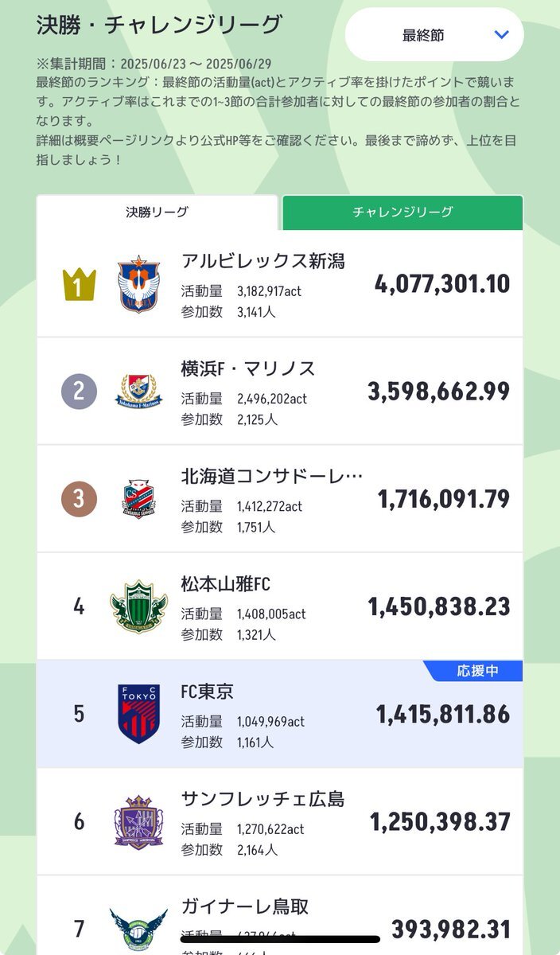
Task: Click the Sanfrecce Hiroshima crest
Action: coord(138,821)
